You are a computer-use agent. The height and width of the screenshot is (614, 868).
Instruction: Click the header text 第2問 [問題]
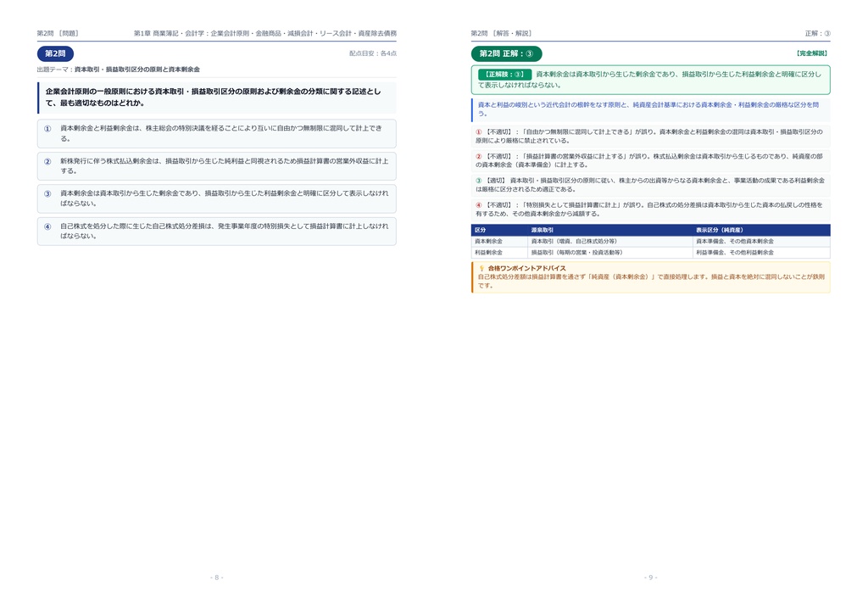point(58,33)
